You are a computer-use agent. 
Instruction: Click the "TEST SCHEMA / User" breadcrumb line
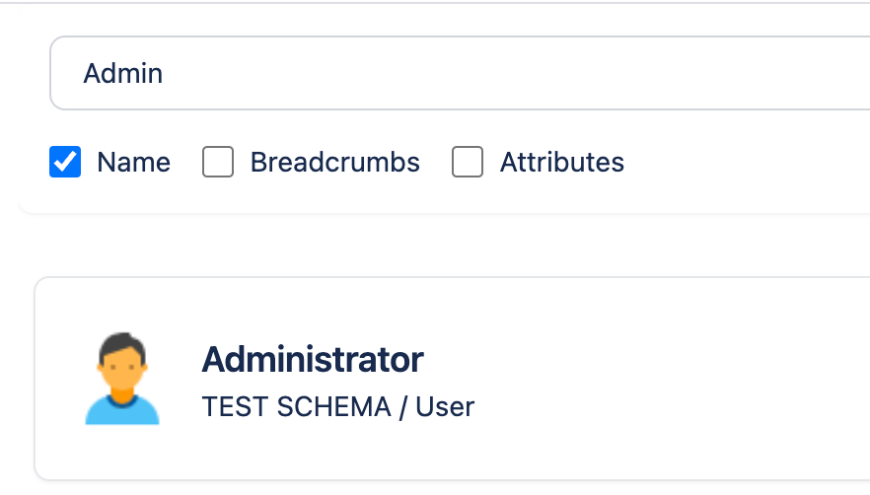[338, 407]
